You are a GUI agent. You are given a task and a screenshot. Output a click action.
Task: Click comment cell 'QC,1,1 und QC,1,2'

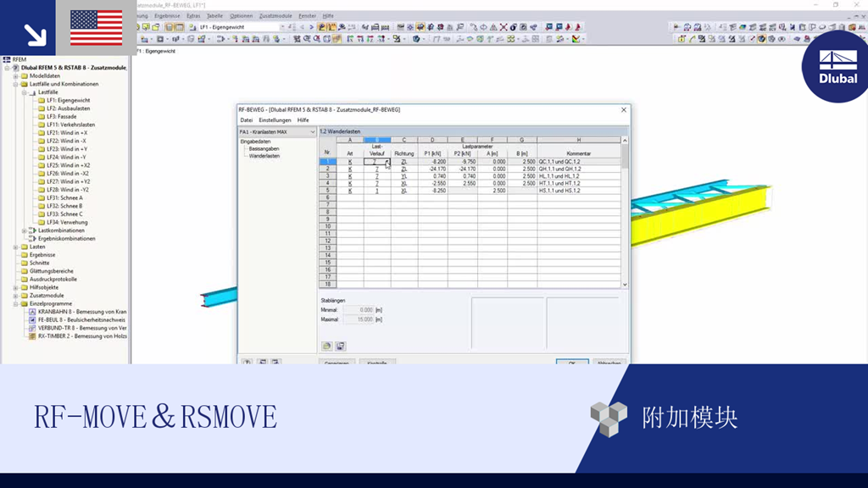(578, 162)
